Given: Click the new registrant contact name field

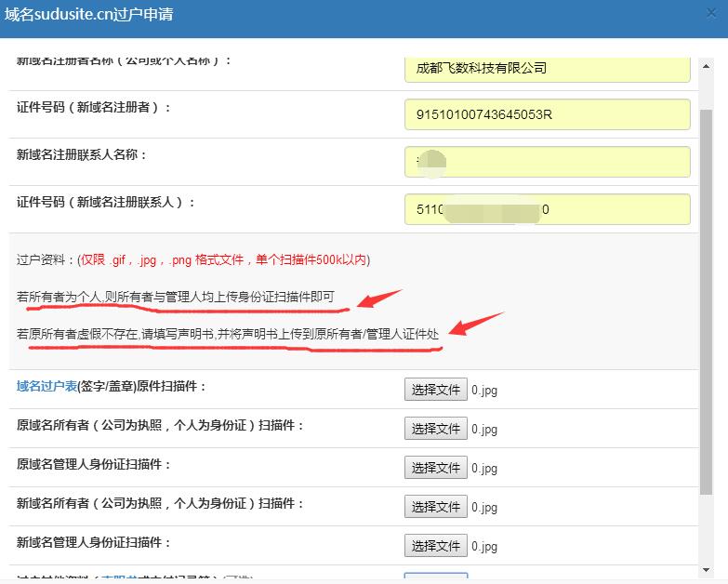Looking at the screenshot, I should click(x=548, y=162).
